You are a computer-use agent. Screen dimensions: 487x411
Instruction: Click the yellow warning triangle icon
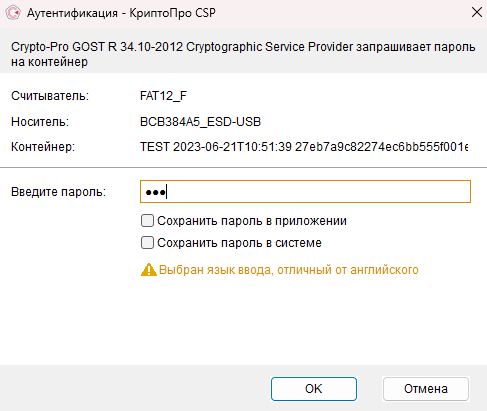click(149, 269)
